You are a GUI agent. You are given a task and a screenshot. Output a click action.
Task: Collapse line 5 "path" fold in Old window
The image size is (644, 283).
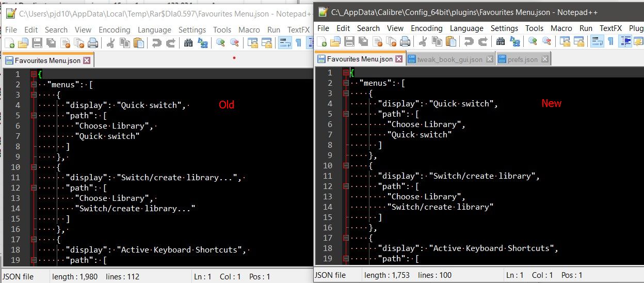(x=34, y=116)
